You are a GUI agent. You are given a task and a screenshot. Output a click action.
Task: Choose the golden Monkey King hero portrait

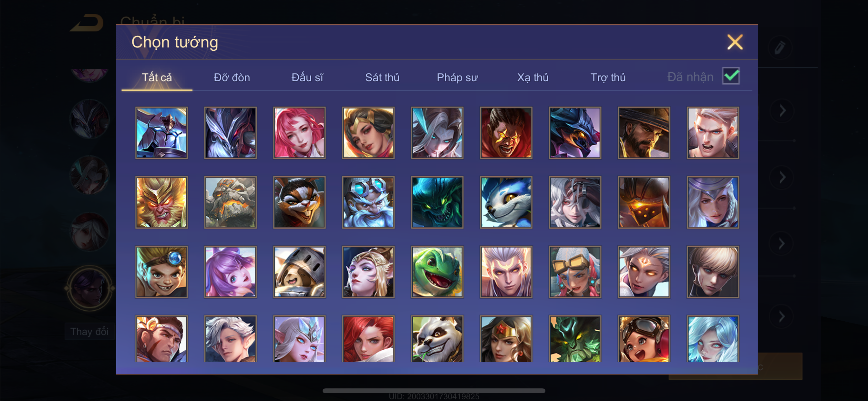click(161, 202)
